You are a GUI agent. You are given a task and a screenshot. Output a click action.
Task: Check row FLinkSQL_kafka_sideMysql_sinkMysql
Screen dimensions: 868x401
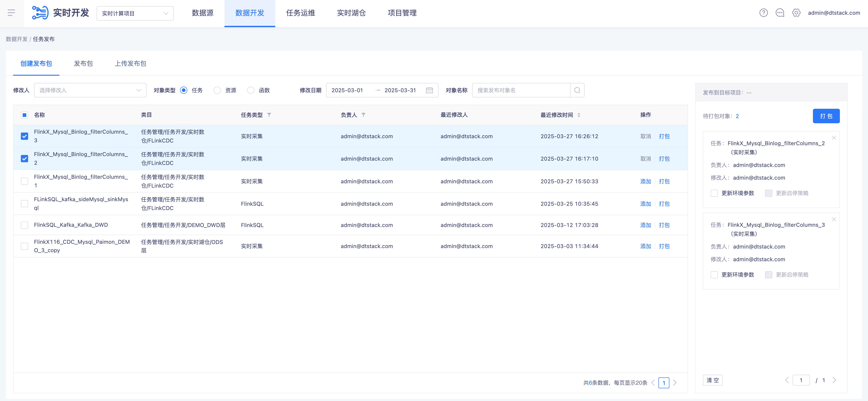pos(24,204)
